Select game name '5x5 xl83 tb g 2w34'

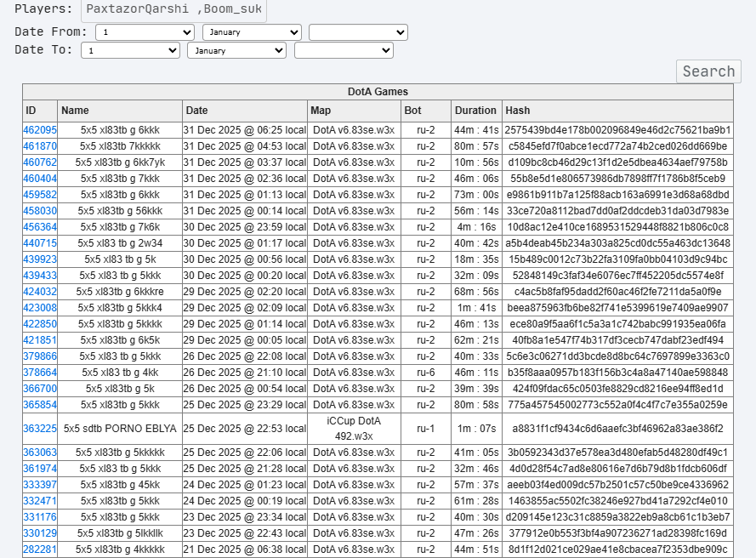click(120, 243)
